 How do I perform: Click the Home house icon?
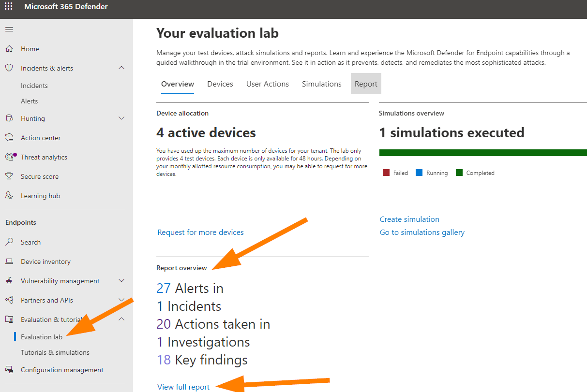[9, 49]
